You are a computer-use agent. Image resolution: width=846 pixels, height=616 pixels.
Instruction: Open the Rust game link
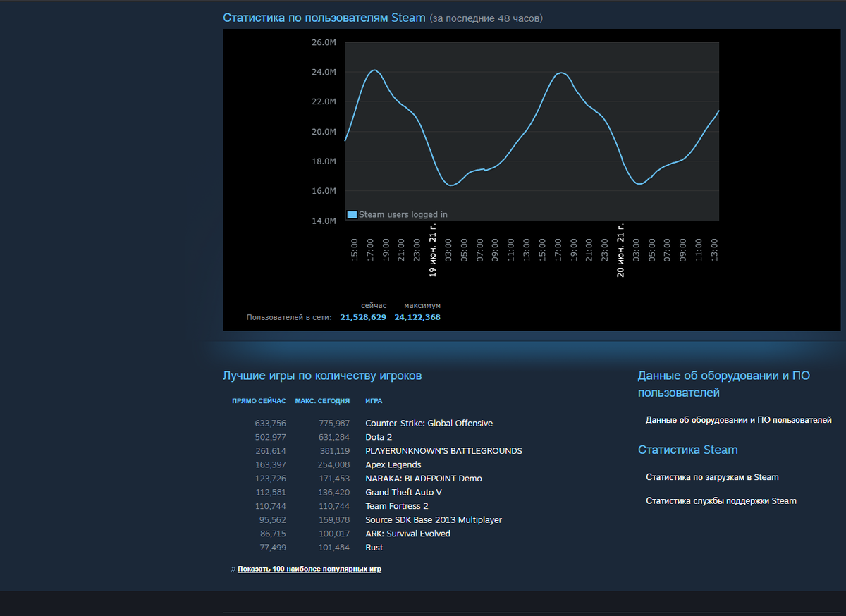[x=374, y=548]
